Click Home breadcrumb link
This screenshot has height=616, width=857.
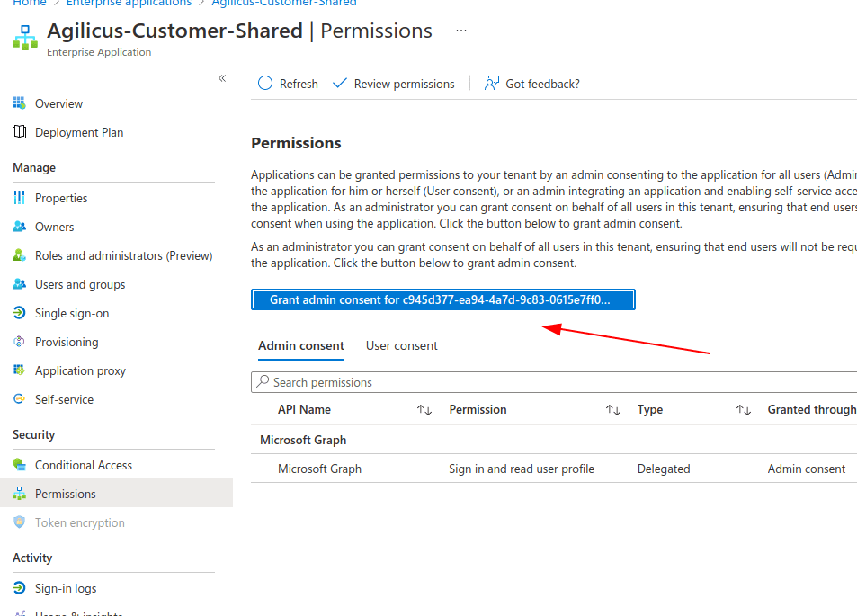30,3
